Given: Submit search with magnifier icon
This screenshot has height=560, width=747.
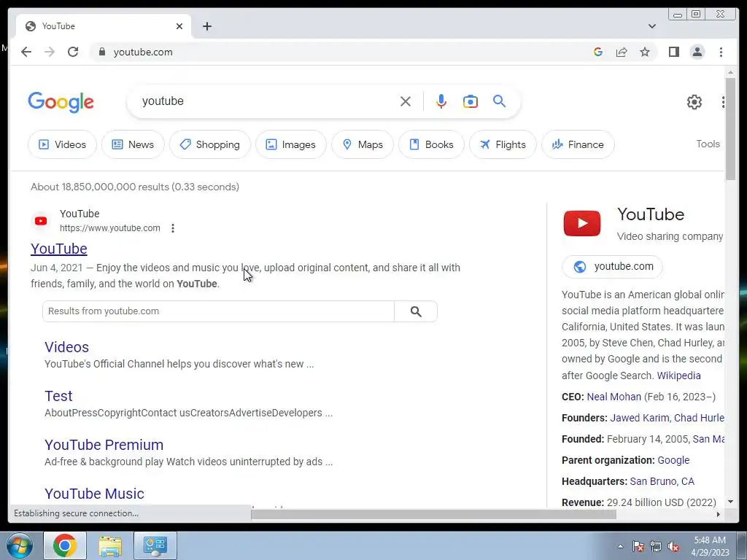Looking at the screenshot, I should [499, 101].
